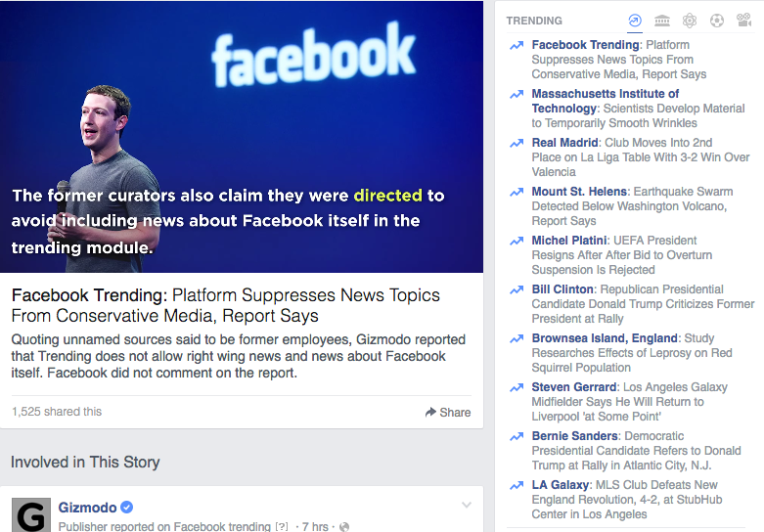Open the Michel Platini trending topic
The width and height of the screenshot is (764, 532).
tap(569, 241)
